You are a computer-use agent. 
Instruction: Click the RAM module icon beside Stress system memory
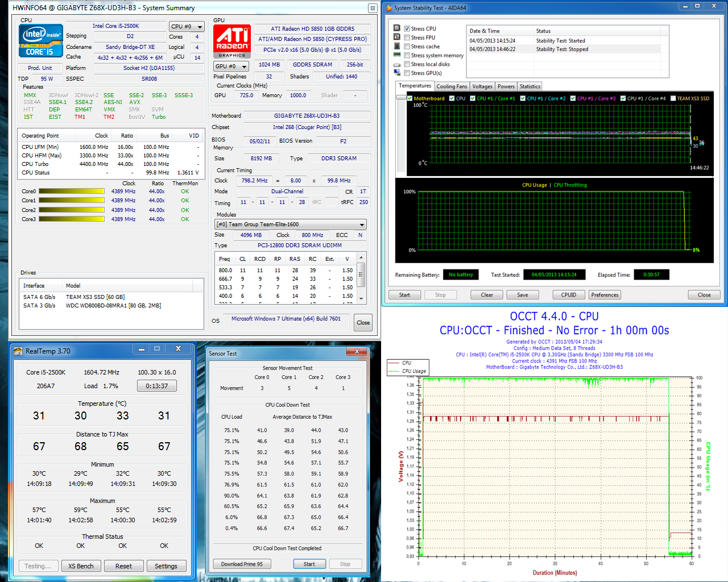pos(397,55)
